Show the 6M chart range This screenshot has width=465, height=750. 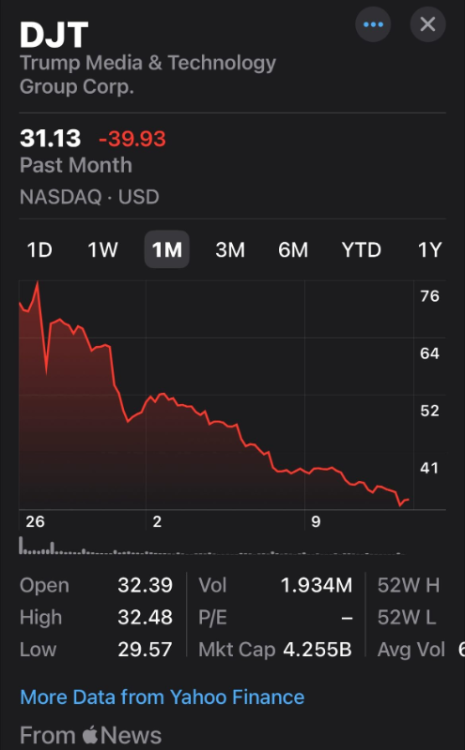pyautogui.click(x=293, y=250)
